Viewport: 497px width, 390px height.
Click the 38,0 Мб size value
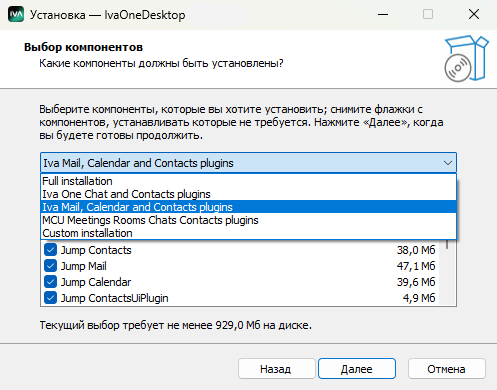click(416, 250)
